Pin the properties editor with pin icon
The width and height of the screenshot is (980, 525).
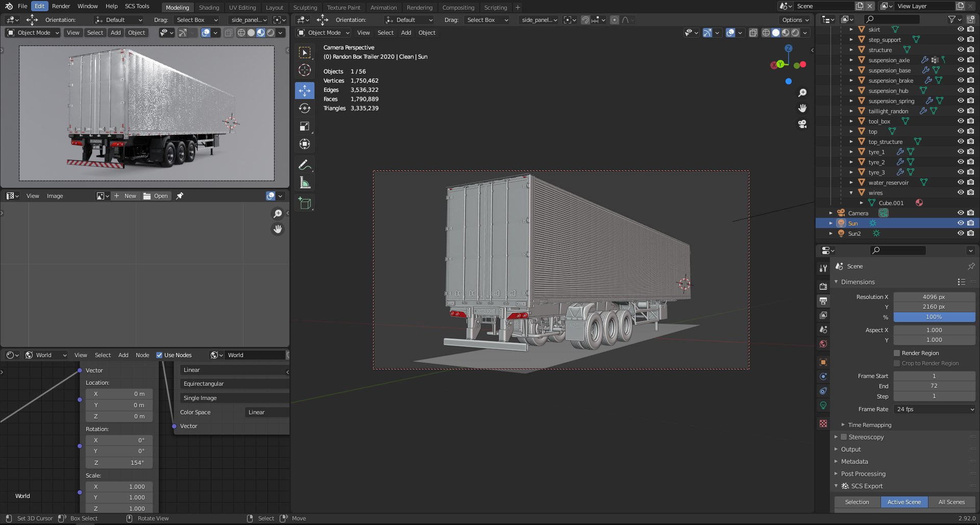click(970, 266)
